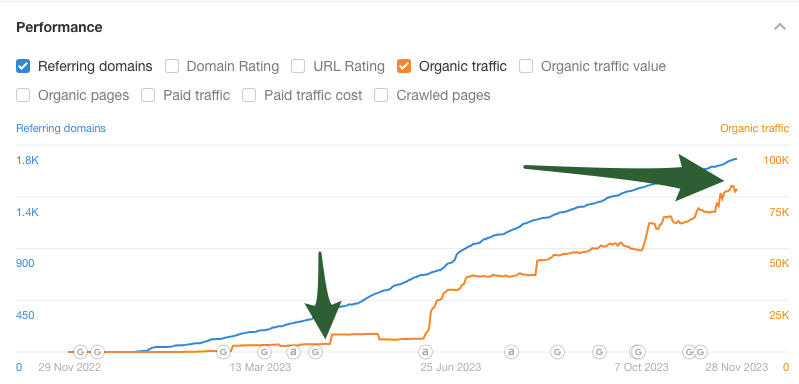The width and height of the screenshot is (799, 384).
Task: Check the Crawled pages checkbox
Action: 381,95
